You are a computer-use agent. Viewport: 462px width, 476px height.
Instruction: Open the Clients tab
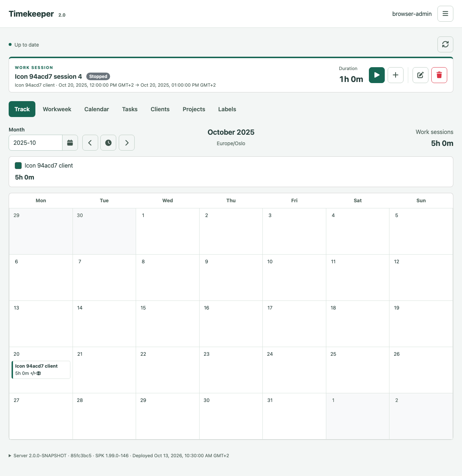[x=160, y=109]
